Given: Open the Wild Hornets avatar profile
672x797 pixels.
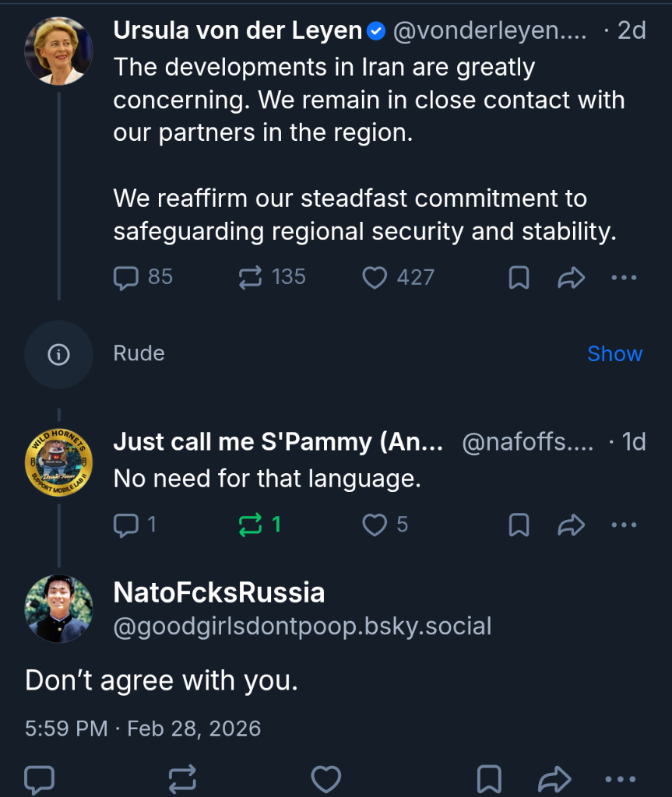Looking at the screenshot, I should click(58, 463).
